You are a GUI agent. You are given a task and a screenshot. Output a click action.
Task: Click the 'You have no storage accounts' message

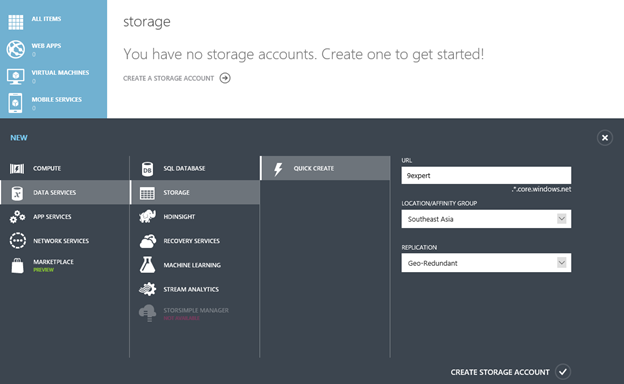click(304, 54)
